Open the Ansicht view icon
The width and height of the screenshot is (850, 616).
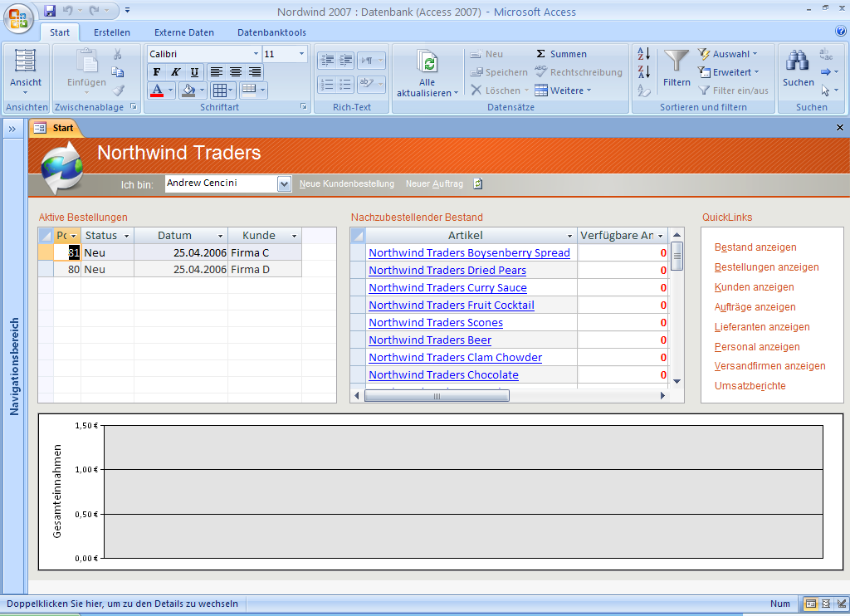(x=26, y=61)
